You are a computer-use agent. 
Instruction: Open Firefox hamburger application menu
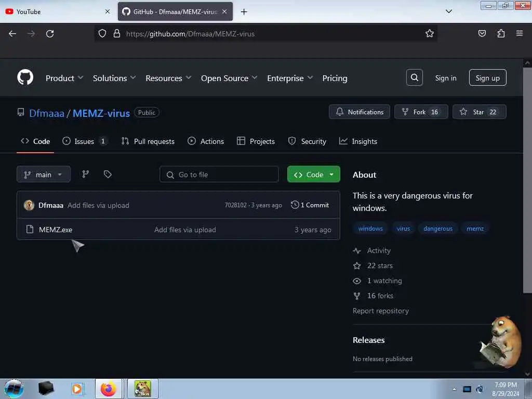tap(520, 33)
